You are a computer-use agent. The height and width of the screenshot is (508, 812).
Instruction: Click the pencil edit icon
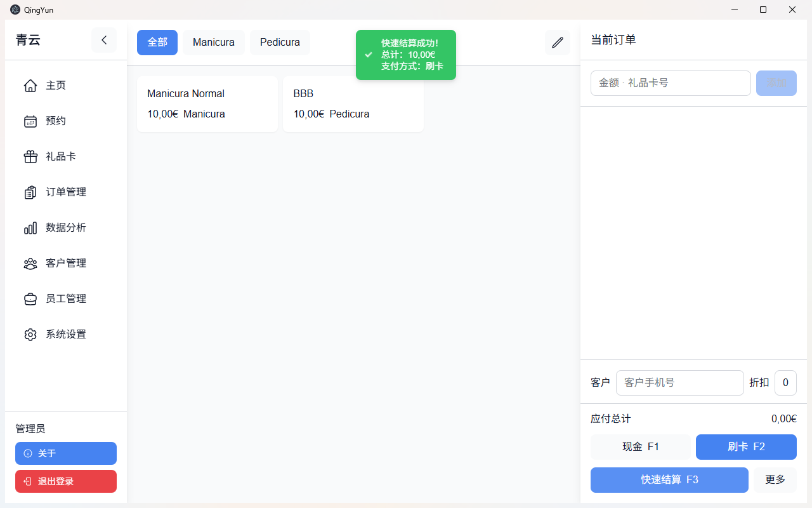click(x=558, y=43)
